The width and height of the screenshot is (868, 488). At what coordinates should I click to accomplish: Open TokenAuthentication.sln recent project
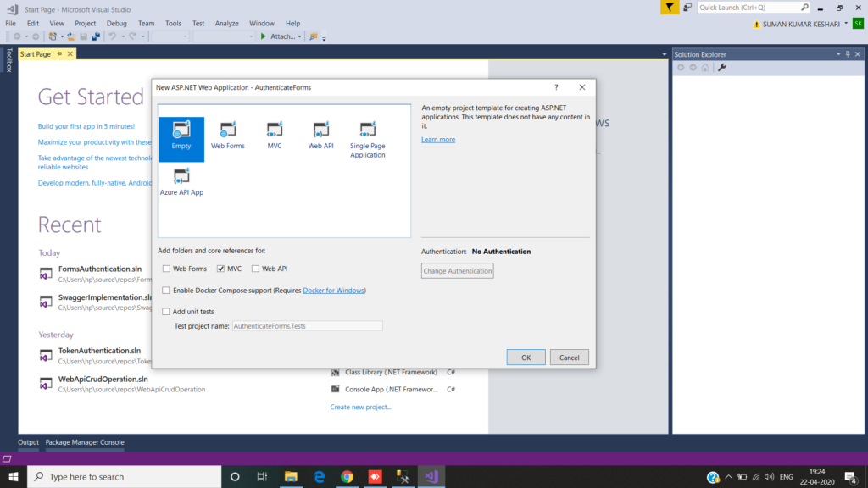coord(100,351)
